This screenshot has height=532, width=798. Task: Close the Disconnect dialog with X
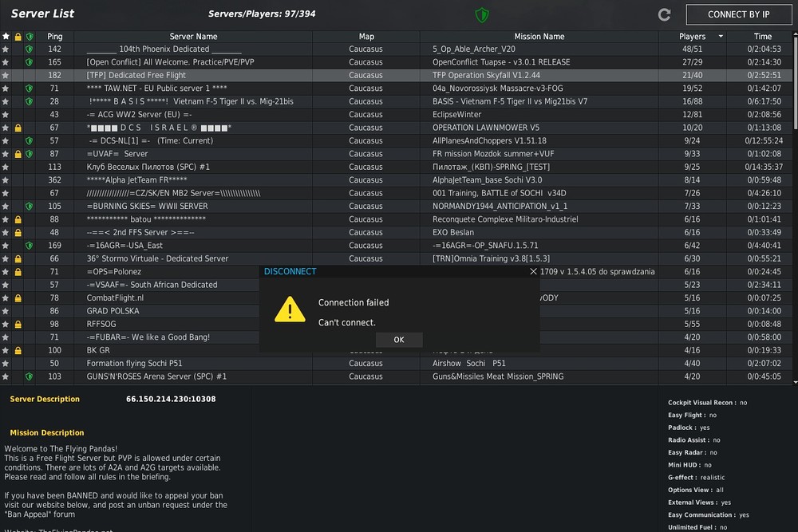pyautogui.click(x=533, y=271)
